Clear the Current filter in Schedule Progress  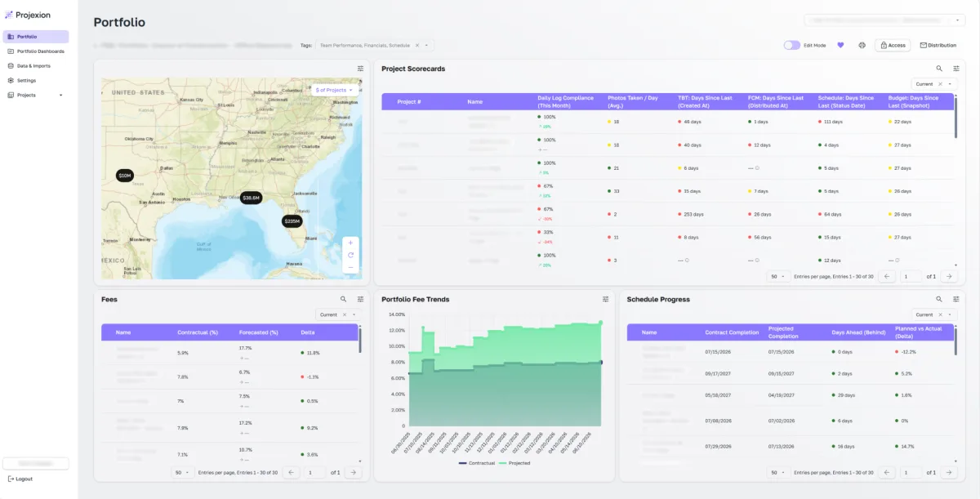[939, 314]
